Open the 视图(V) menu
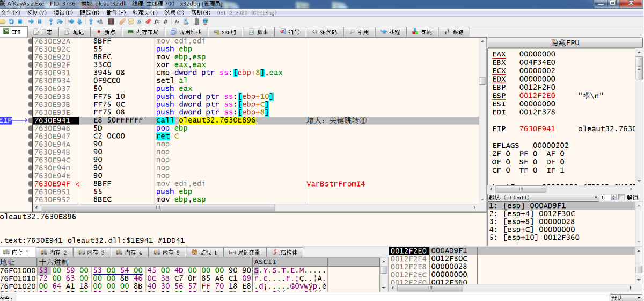The height and width of the screenshot is (301, 644). (x=36, y=12)
